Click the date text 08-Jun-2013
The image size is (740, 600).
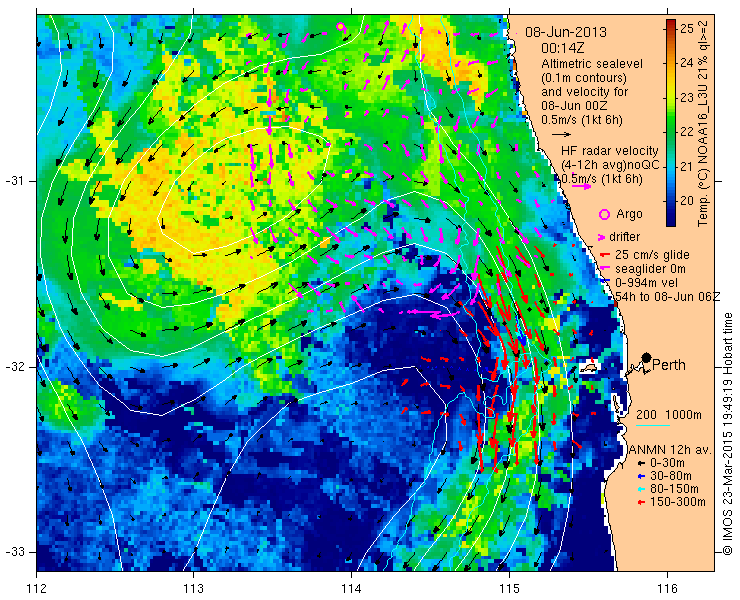tap(566, 32)
